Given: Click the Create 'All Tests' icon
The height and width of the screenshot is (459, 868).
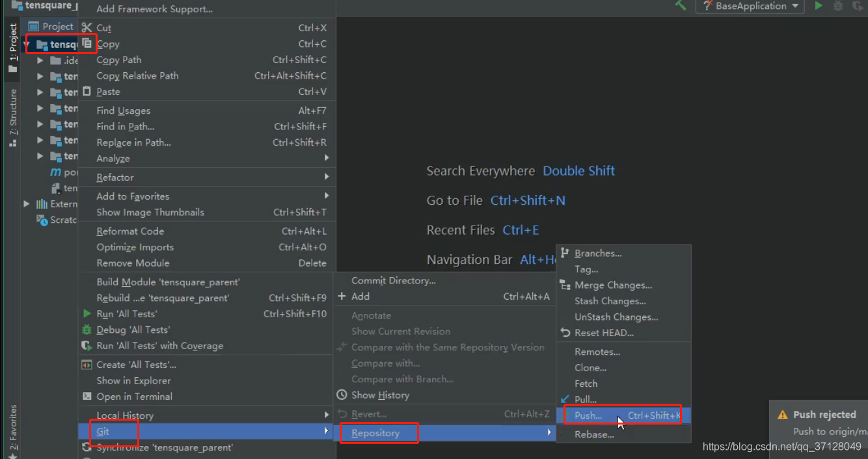Looking at the screenshot, I should point(87,365).
